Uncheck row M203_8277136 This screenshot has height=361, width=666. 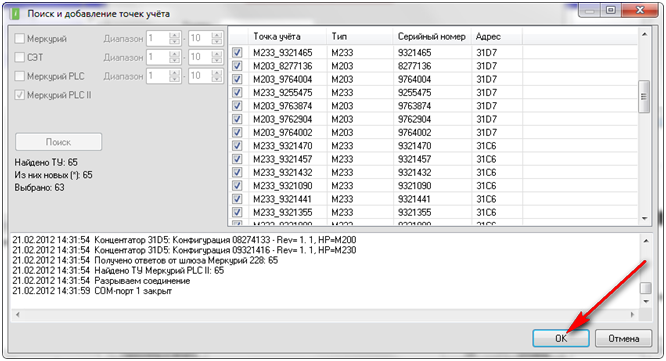click(x=237, y=66)
